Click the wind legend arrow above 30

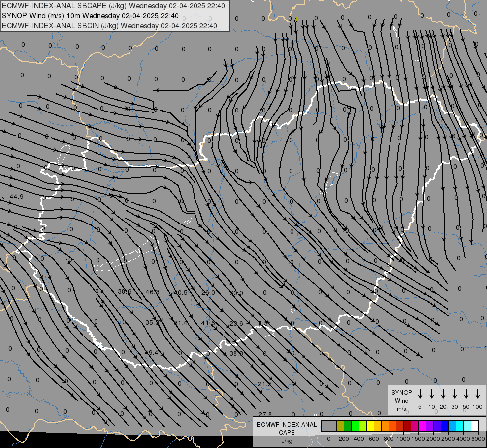click(x=454, y=394)
